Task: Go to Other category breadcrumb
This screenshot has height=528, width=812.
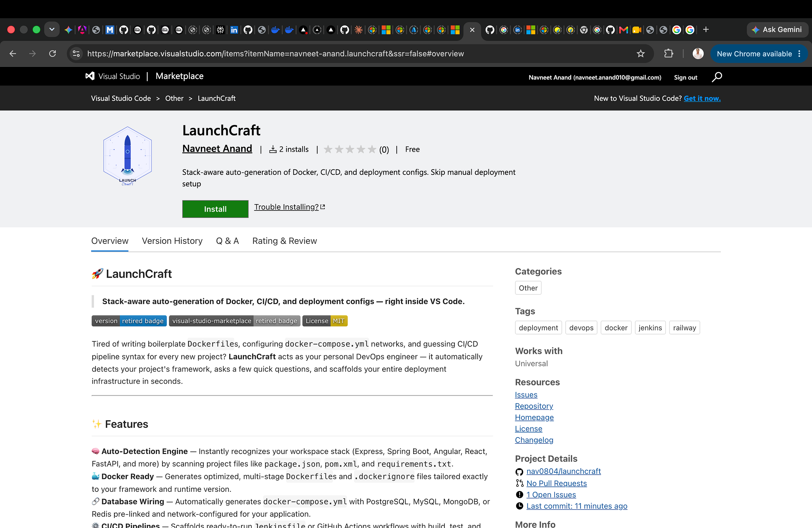Action: pyautogui.click(x=174, y=98)
